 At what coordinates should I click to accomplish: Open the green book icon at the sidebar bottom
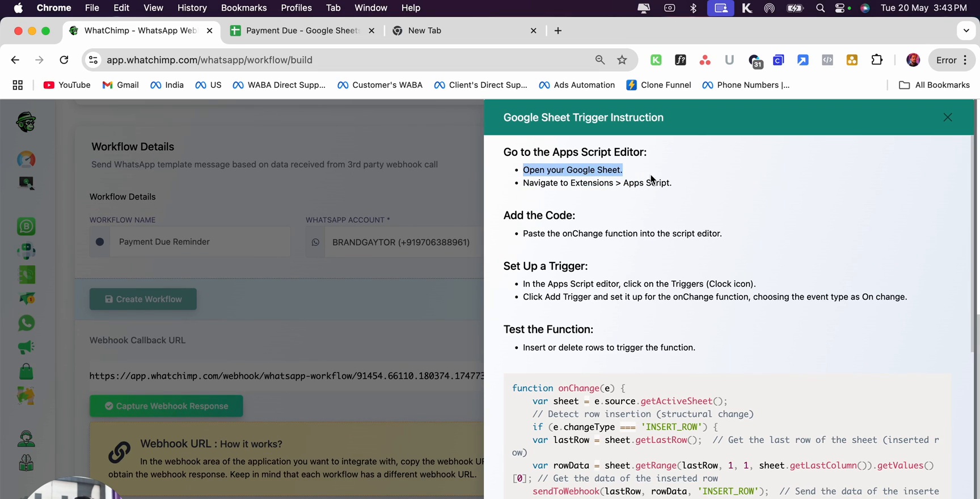pos(26,463)
